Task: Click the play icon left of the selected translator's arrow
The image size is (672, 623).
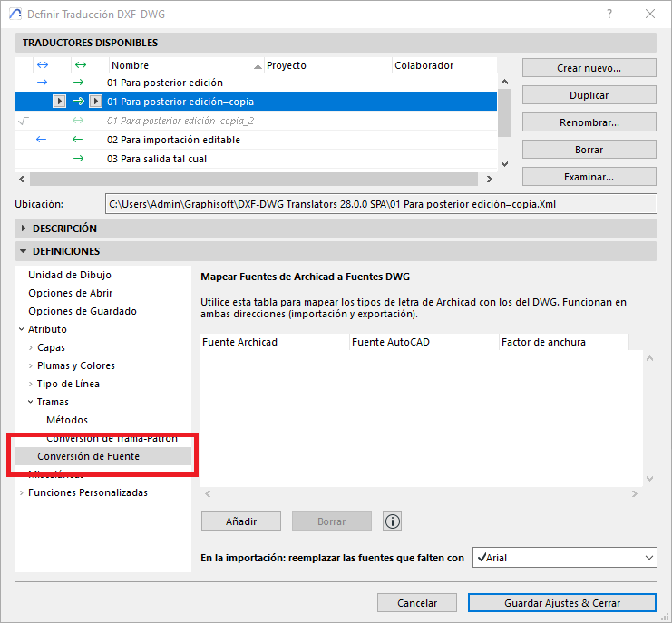Action: (59, 102)
